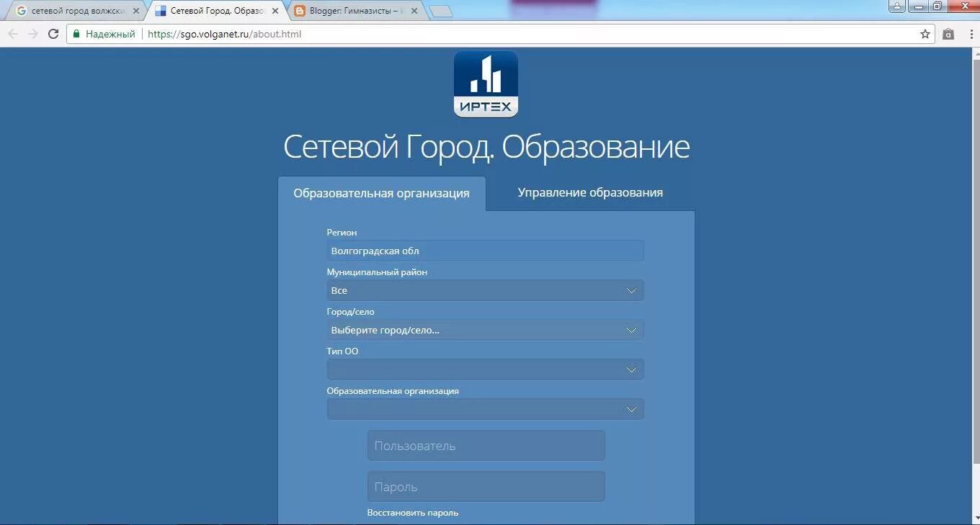Open the Город/село dropdown

[485, 330]
